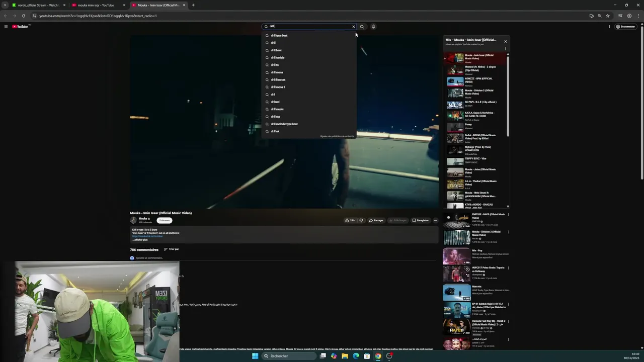This screenshot has height=362, width=644.
Task: Choose suggestion 'drill music'
Action: [x=309, y=109]
